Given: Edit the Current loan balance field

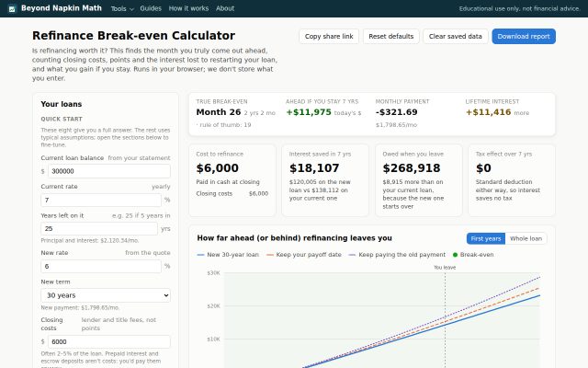Looking at the screenshot, I should [x=109, y=171].
